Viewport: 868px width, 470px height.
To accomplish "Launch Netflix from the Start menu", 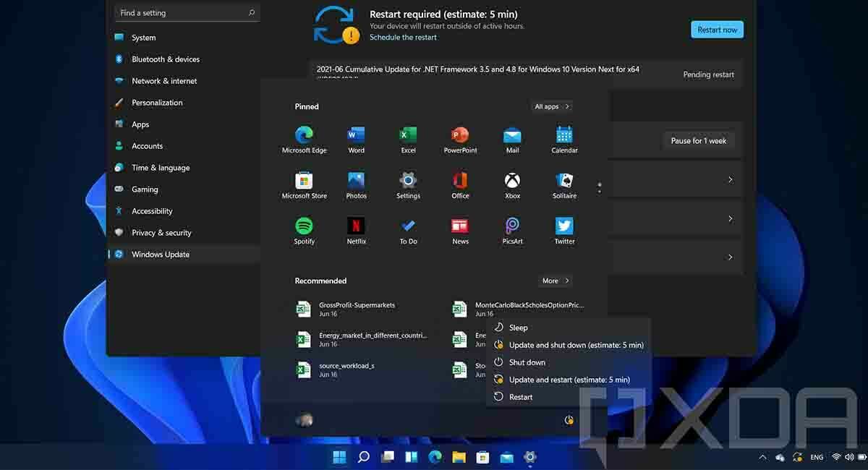I will point(356,231).
